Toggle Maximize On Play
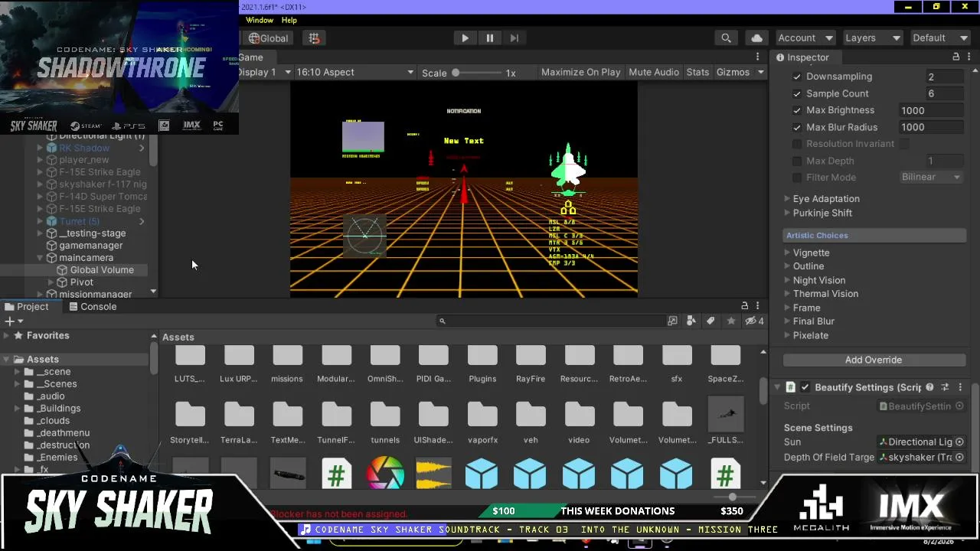Image resolution: width=980 pixels, height=551 pixels. click(x=581, y=72)
